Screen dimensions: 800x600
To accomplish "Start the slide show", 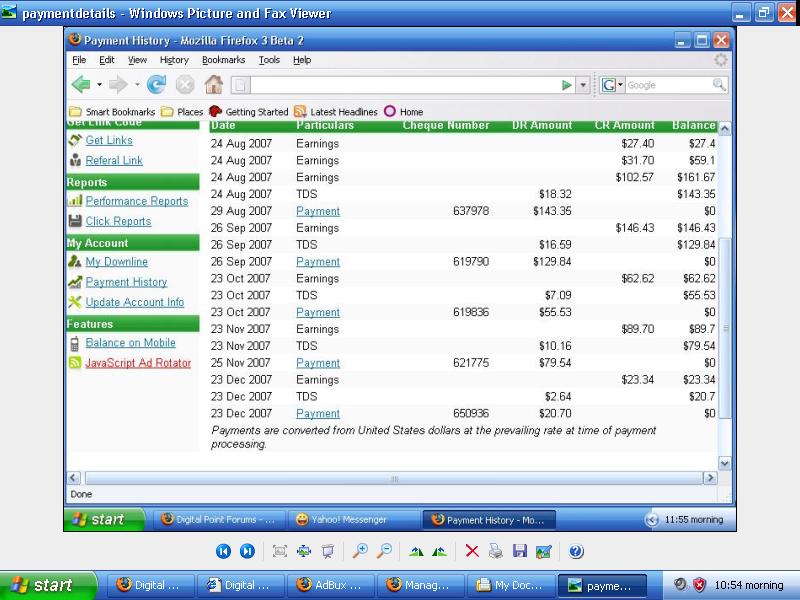I will click(x=328, y=551).
